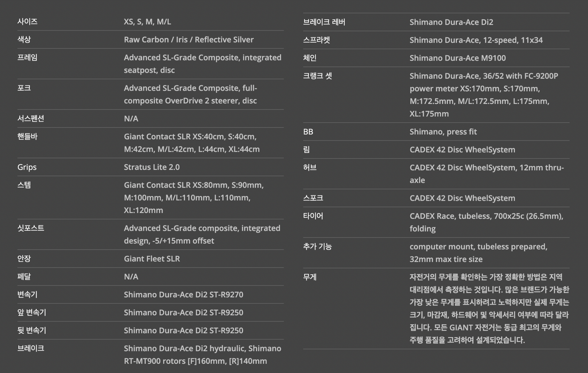This screenshot has width=588, height=373.
Task: Click the 스프라켓 12-speed 11x34 text
Action: tap(476, 40)
